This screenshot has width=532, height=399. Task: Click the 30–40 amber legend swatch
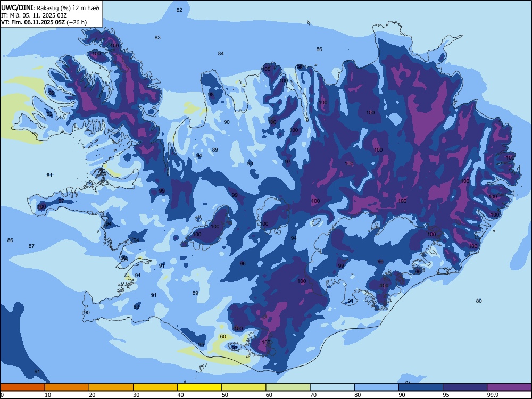(155, 387)
